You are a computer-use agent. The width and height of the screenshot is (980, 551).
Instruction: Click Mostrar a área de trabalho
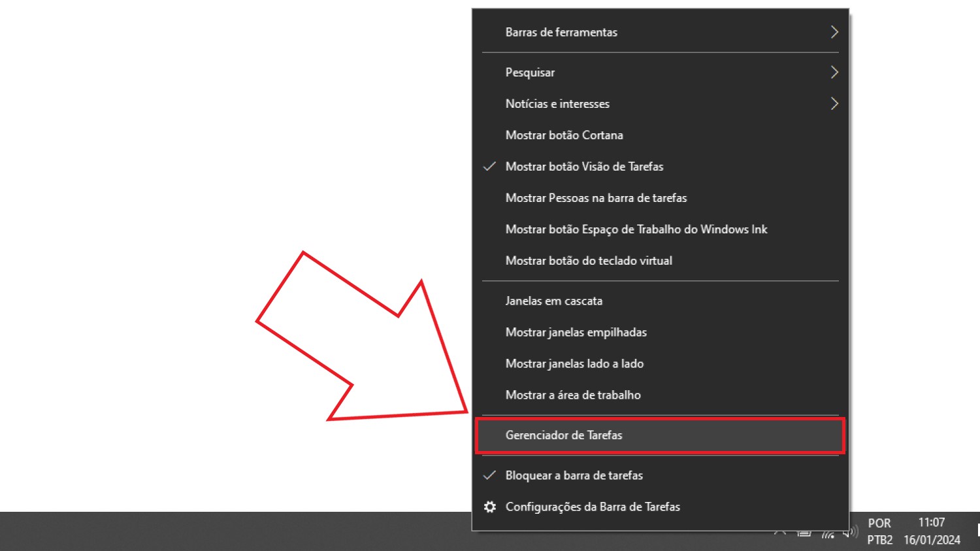tap(660, 395)
